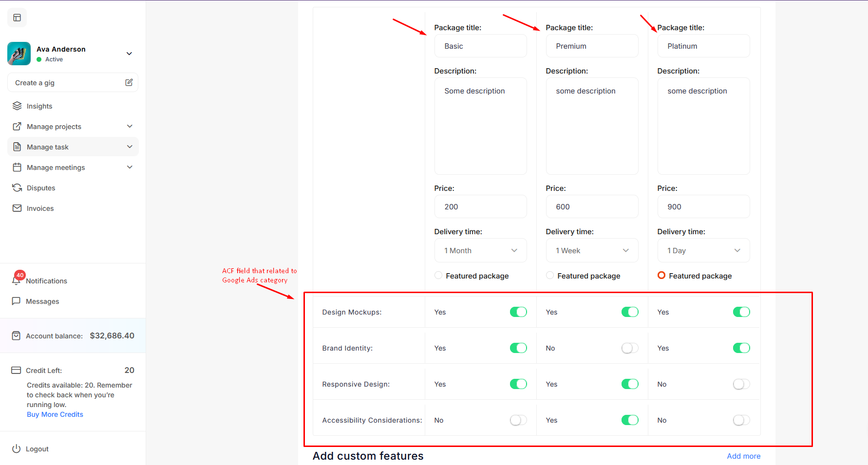
Task: Expand the Manage meetings menu
Action: (130, 167)
